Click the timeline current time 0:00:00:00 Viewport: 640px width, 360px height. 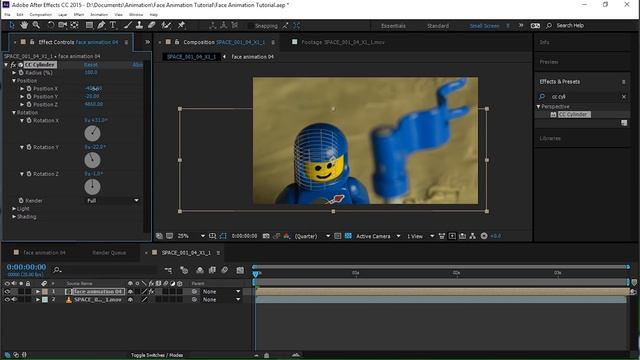[x=26, y=267]
